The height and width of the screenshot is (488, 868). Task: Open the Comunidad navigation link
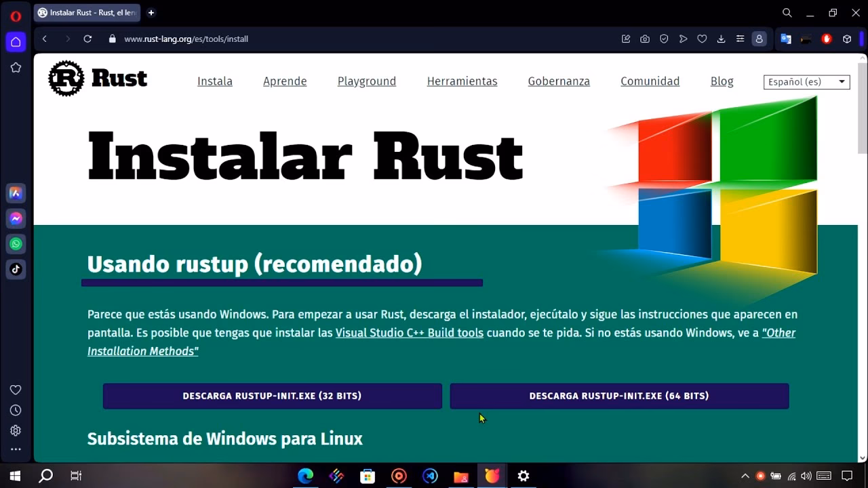click(x=650, y=81)
